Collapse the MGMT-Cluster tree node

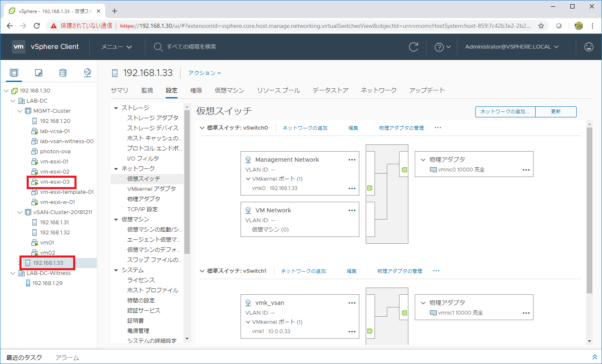click(19, 111)
